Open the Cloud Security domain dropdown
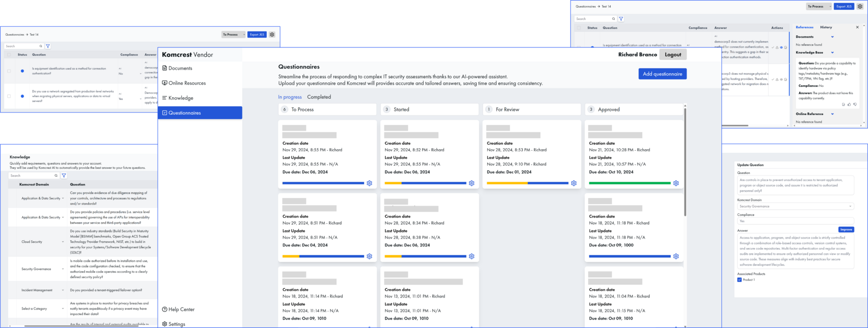 [63, 242]
